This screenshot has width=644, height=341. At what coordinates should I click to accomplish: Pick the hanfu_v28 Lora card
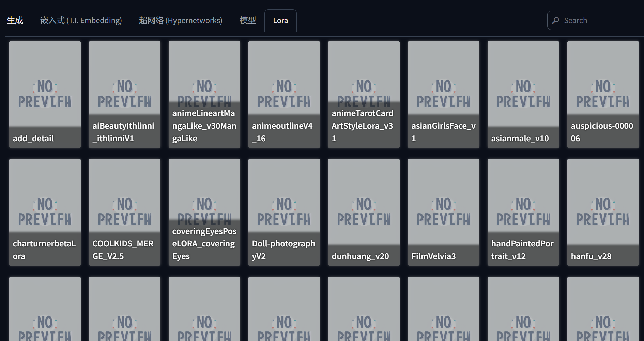pos(603,212)
